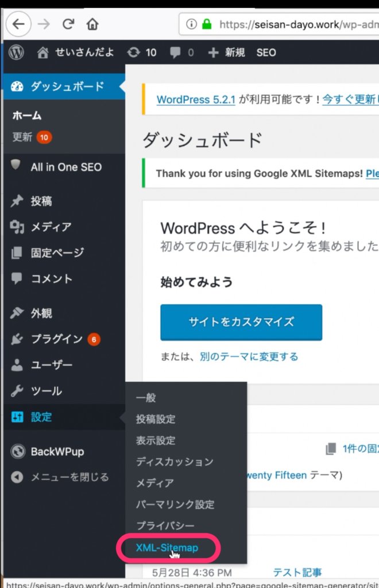Open せいさんだよ site name menu
Image resolution: width=379 pixels, height=588 pixels.
(76, 53)
